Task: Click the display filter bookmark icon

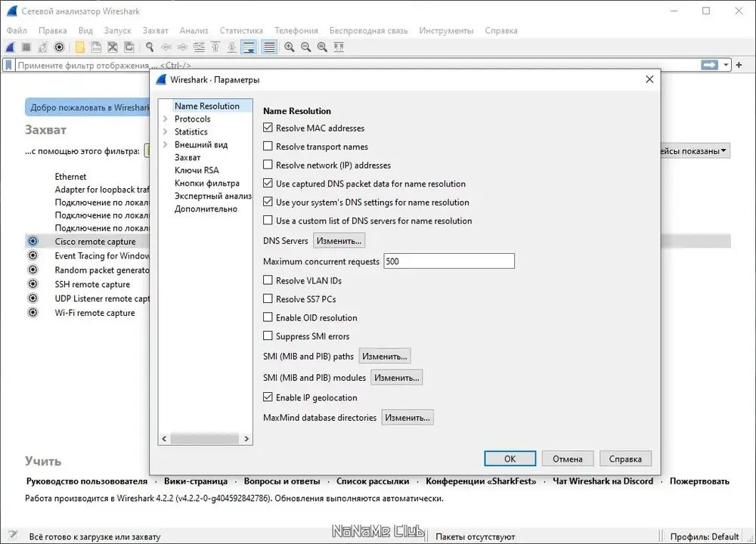Action: 8,65
